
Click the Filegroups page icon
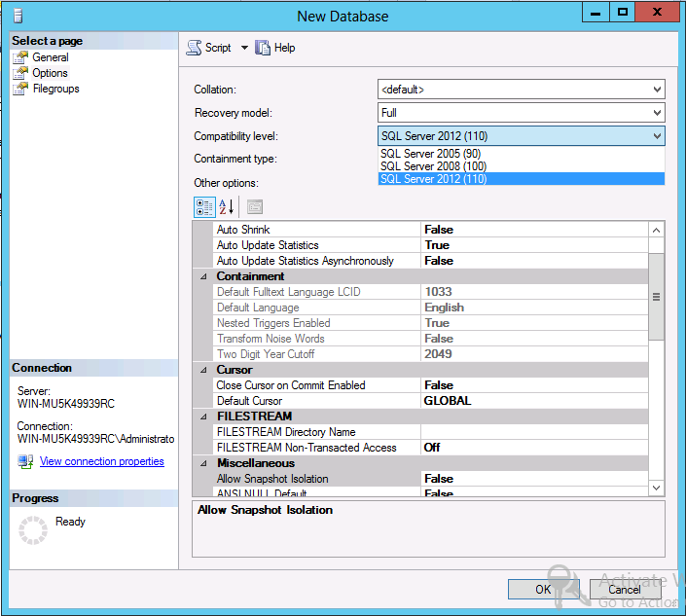20,89
